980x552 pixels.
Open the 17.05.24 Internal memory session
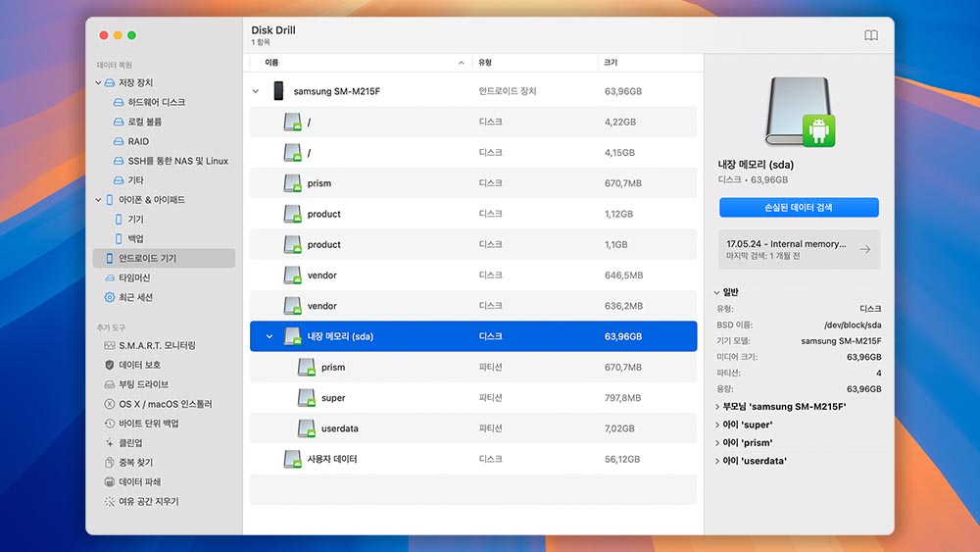coord(799,249)
